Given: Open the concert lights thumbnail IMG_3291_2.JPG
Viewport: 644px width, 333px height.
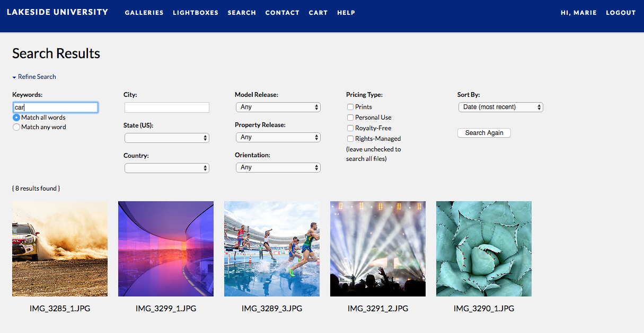Looking at the screenshot, I should [378, 249].
